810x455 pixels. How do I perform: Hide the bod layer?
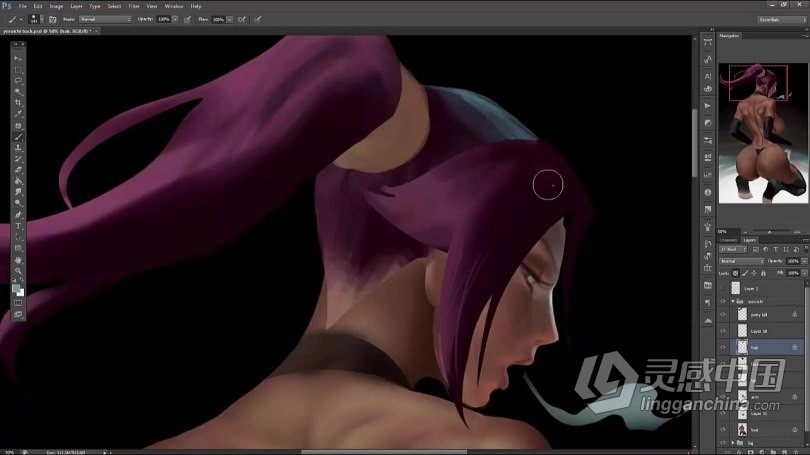click(x=723, y=429)
